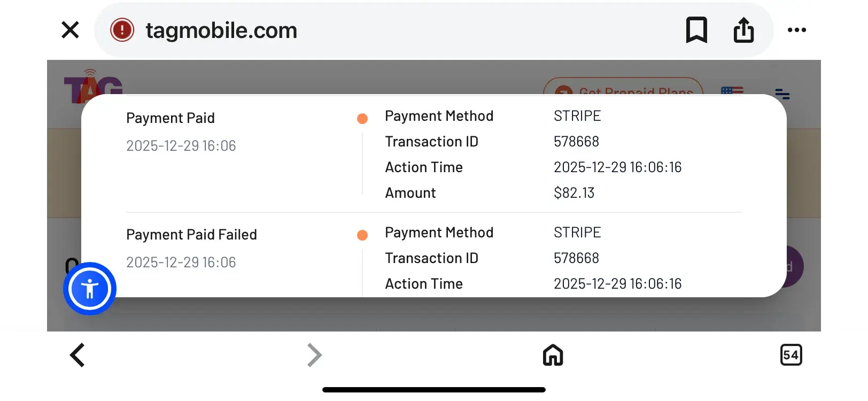Screen dimensions: 868x401
Task: Click the orange dot beside Payment Paid
Action: (362, 119)
